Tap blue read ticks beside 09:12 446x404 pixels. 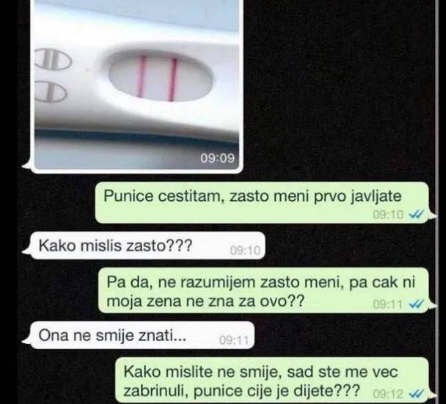point(416,394)
